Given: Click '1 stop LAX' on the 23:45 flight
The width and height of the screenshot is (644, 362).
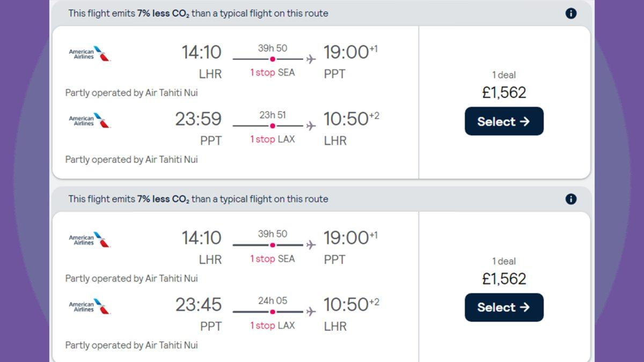Looking at the screenshot, I should pos(272,326).
